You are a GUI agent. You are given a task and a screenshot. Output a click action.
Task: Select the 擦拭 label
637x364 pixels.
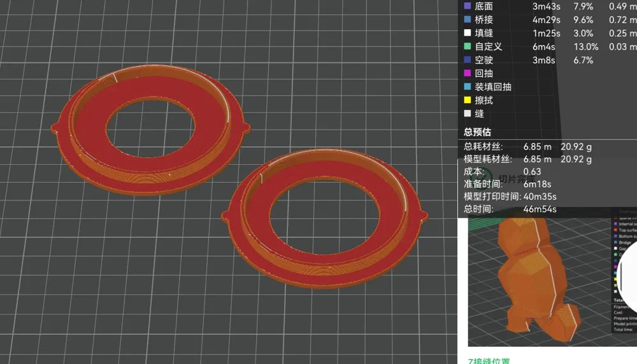coord(484,100)
